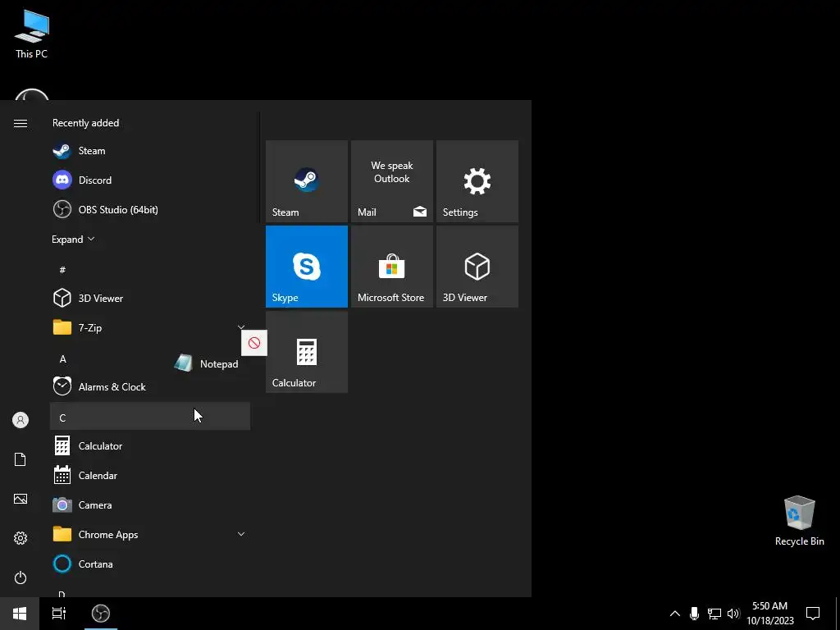Open the Calendar app

(150, 475)
